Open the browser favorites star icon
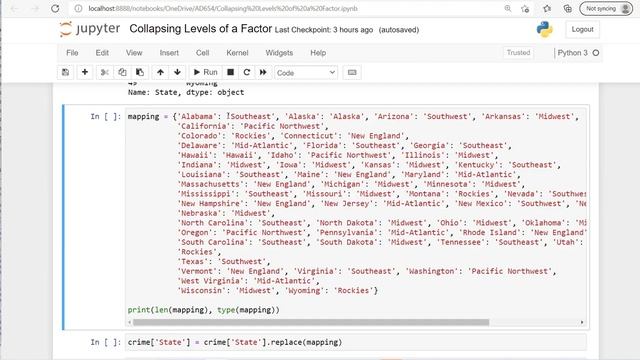The width and height of the screenshot is (640, 360). click(547, 8)
